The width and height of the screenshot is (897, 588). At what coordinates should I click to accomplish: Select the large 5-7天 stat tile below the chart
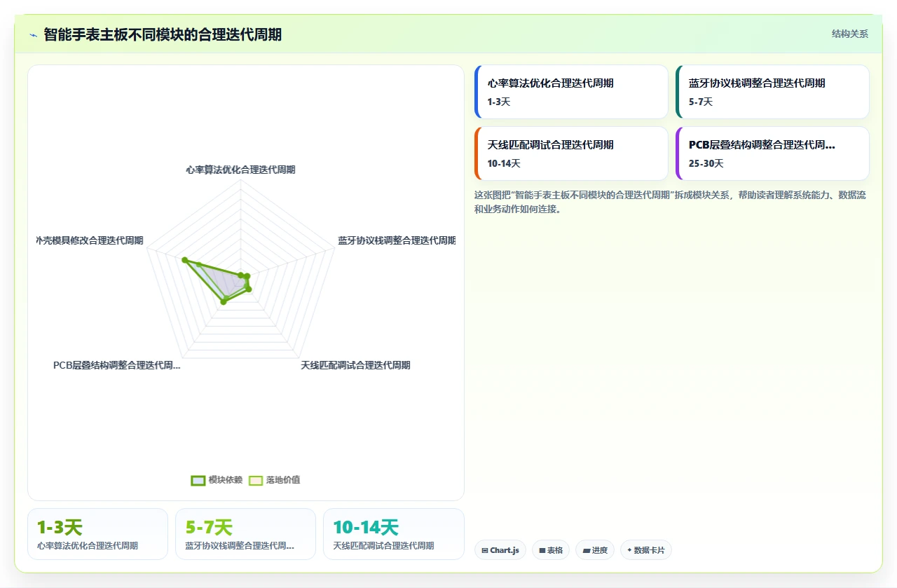point(245,534)
